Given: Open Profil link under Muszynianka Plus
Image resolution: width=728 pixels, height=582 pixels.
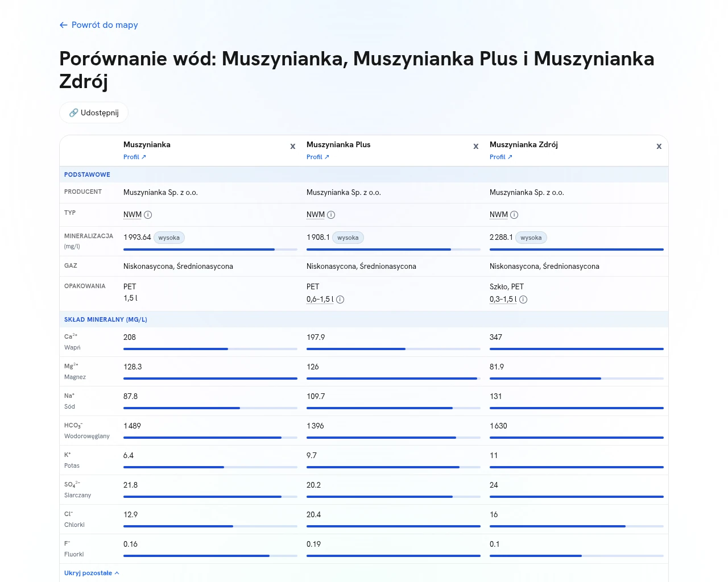Looking at the screenshot, I should click(x=318, y=157).
